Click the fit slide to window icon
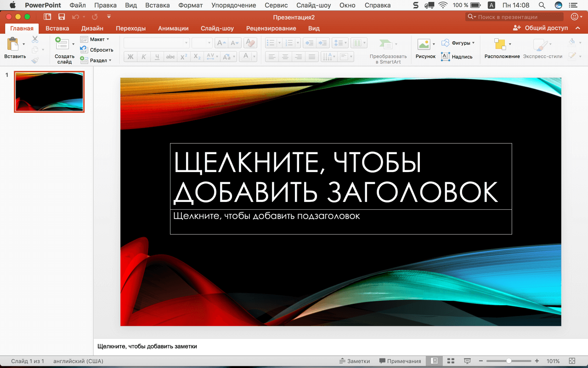Image resolution: width=588 pixels, height=368 pixels. 572,361
